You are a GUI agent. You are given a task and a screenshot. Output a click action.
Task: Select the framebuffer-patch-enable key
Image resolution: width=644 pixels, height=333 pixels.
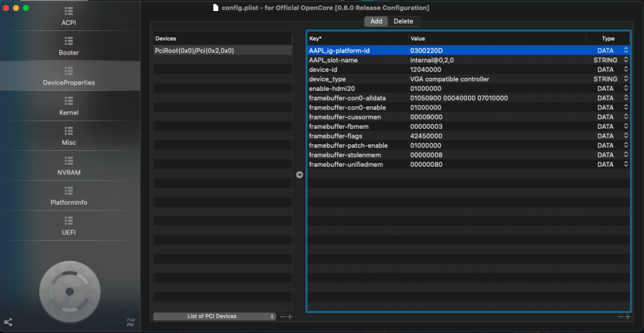[348, 145]
